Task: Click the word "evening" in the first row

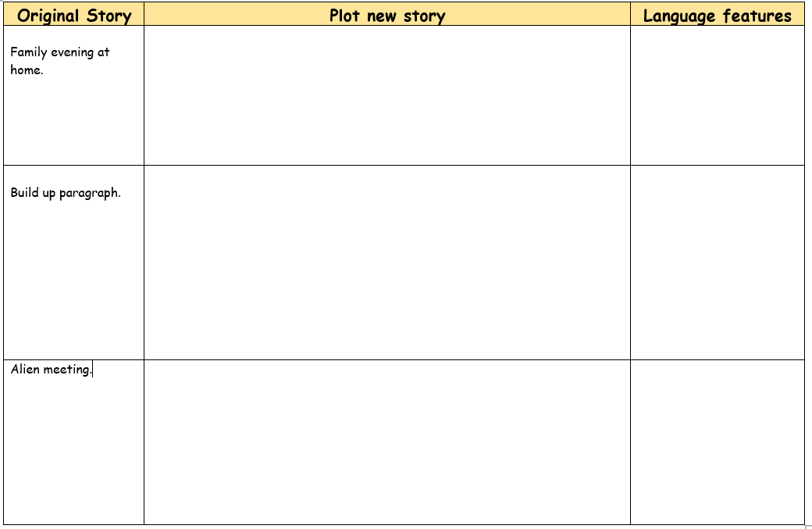Action: point(72,52)
